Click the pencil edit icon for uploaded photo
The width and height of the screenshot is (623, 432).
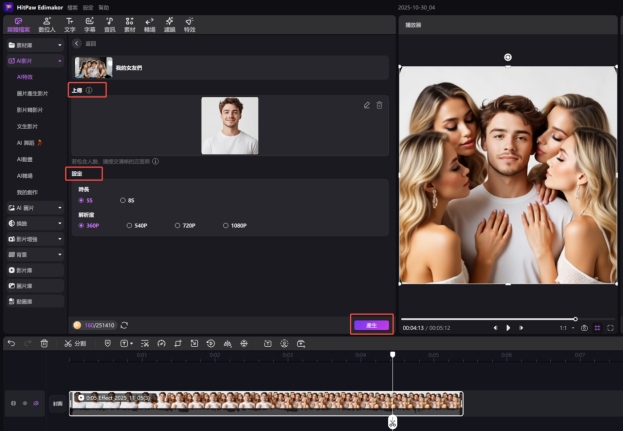click(367, 105)
